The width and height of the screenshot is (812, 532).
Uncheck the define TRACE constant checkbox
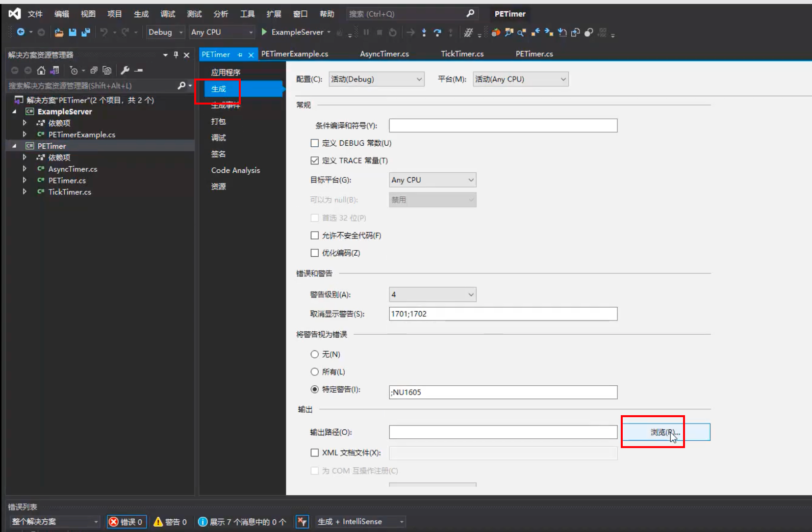[x=315, y=160]
